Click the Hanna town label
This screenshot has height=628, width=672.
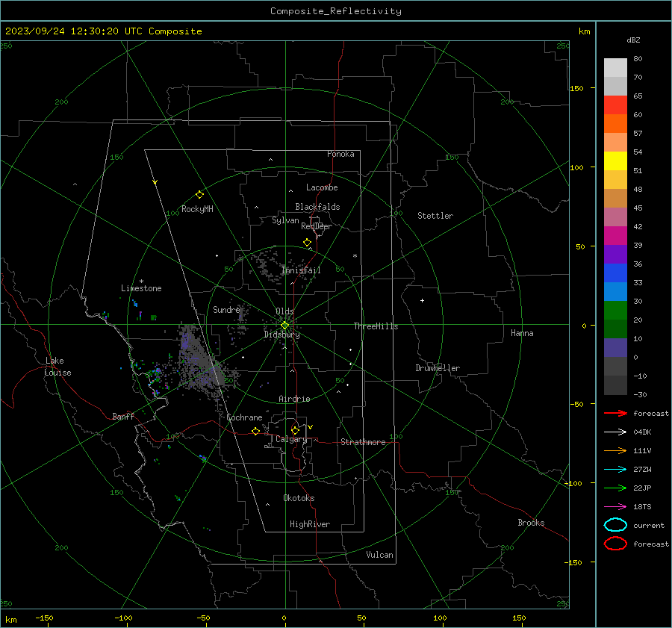(522, 333)
